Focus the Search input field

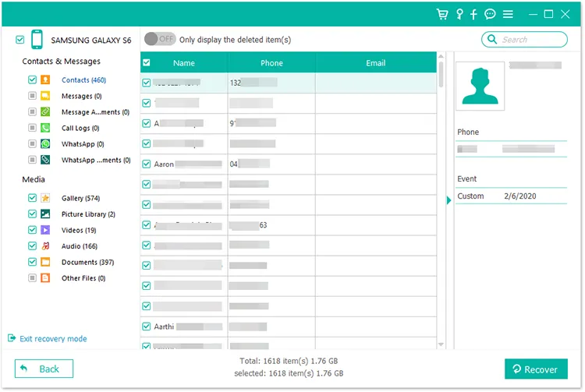click(x=525, y=39)
